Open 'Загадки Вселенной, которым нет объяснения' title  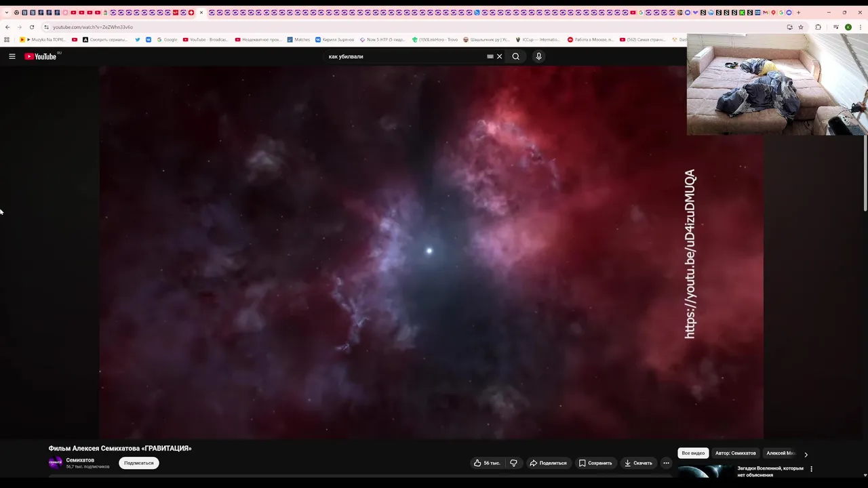(x=770, y=472)
